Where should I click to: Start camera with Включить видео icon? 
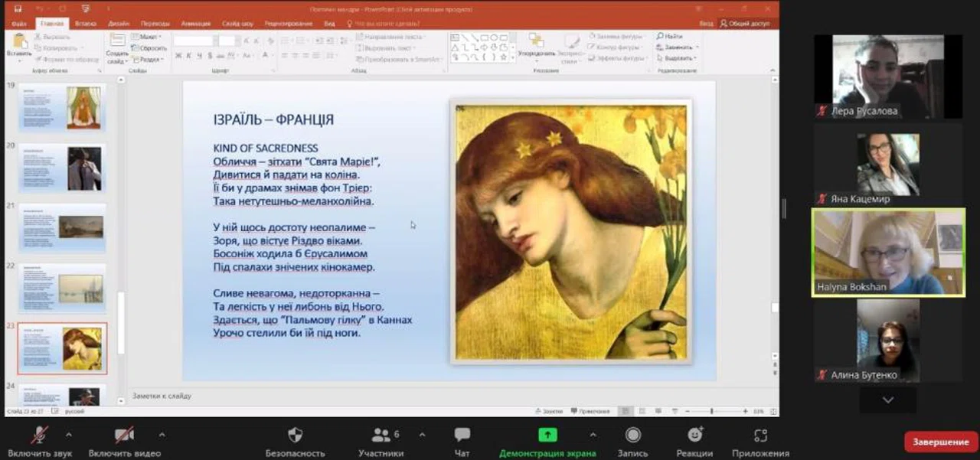124,435
